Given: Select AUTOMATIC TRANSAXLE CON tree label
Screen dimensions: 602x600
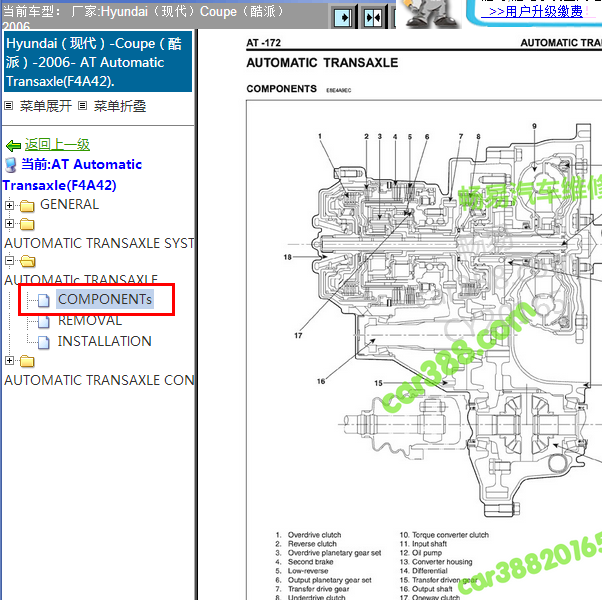Looking at the screenshot, I should pos(99,380).
